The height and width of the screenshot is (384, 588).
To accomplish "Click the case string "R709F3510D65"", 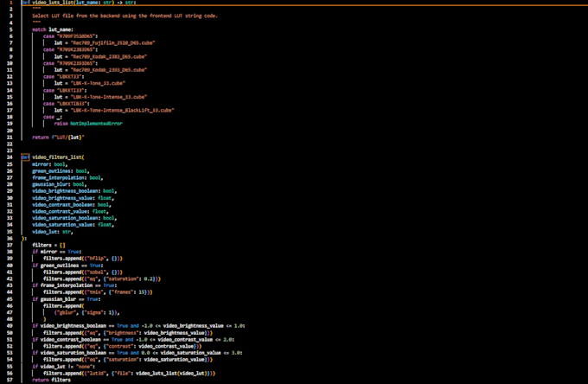I will [76, 36].
